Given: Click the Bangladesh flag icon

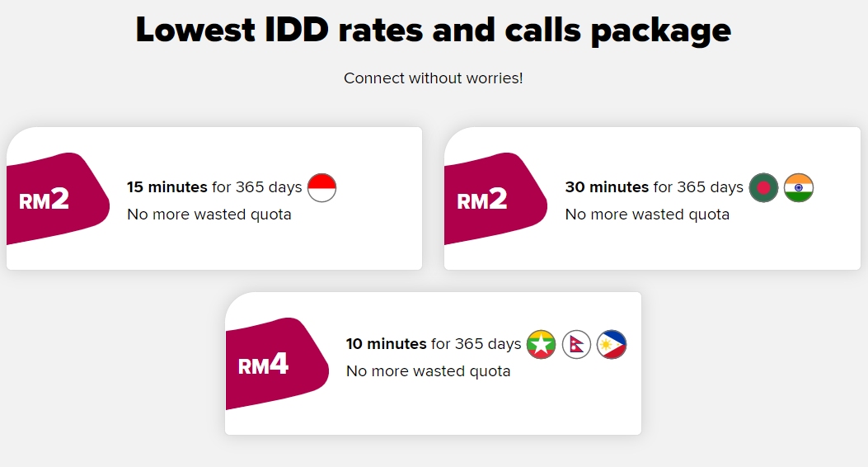Looking at the screenshot, I should tap(763, 187).
